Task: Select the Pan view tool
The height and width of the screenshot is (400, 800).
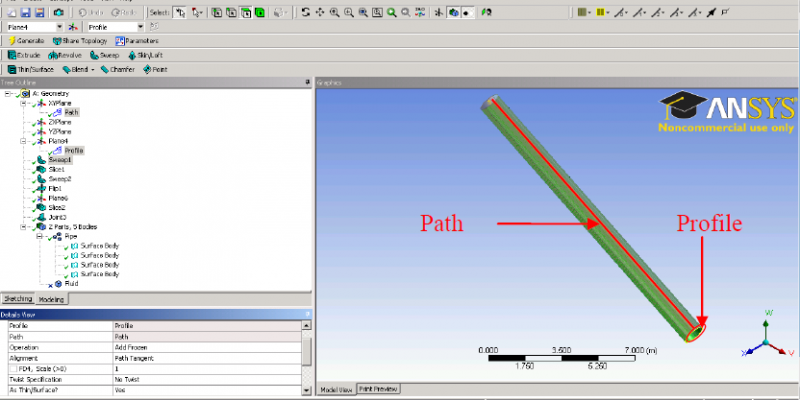Action: [x=320, y=13]
